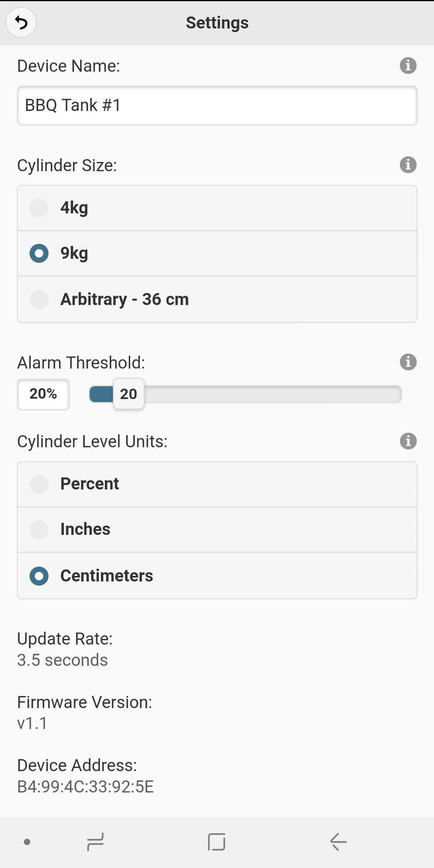Tap the small dot navigation bar icon
This screenshot has height=868, width=434.
[x=27, y=842]
